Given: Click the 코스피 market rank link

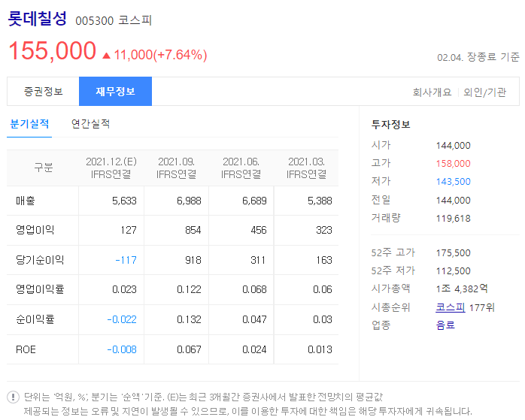Looking at the screenshot, I should [x=450, y=307].
